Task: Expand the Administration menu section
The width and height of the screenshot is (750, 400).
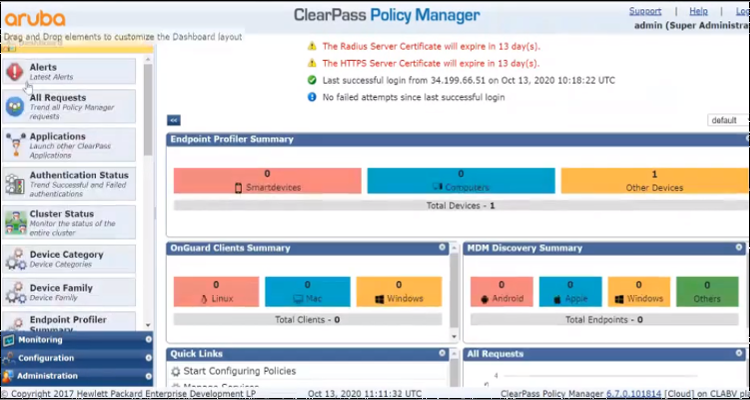Action: click(x=149, y=376)
